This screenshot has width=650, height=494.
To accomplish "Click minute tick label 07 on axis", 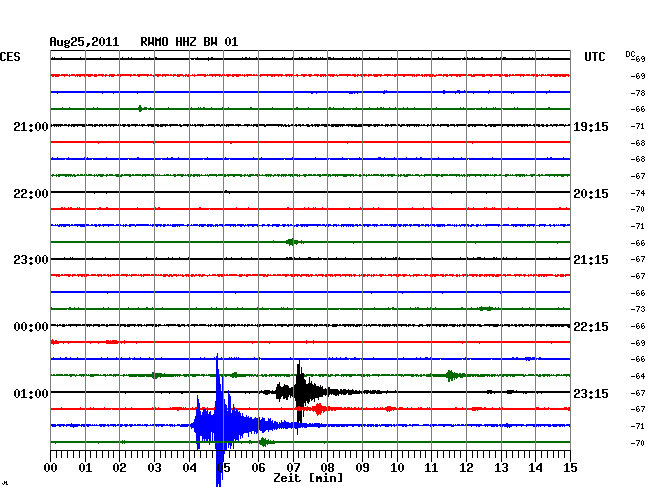I will (x=293, y=467).
